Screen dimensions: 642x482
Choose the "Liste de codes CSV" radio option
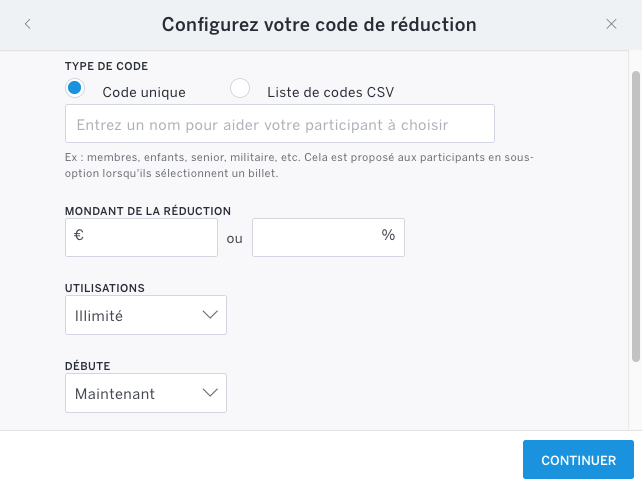(x=240, y=88)
